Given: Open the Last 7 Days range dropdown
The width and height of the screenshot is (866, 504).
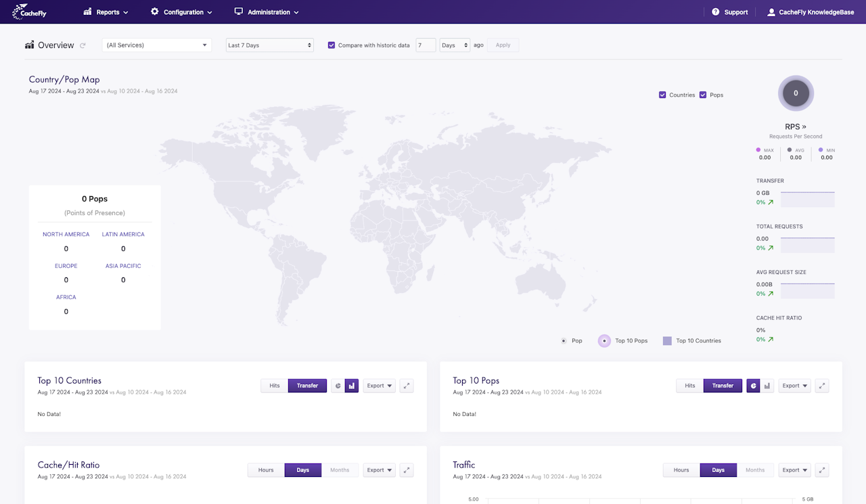Looking at the screenshot, I should [270, 45].
